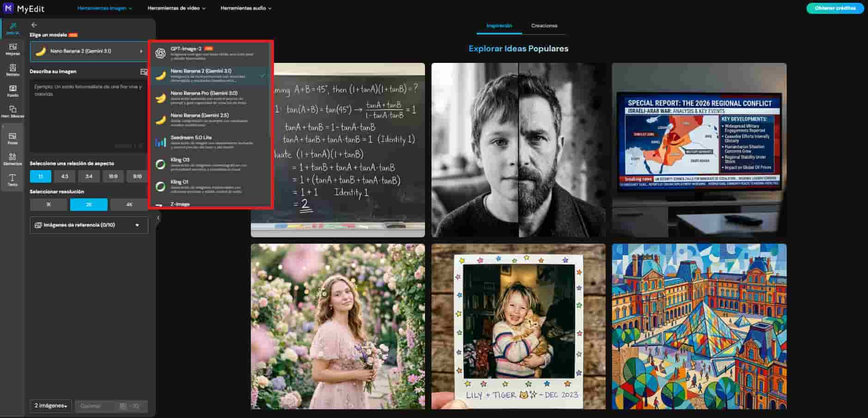Open the Fondo tool in the sidebar

(x=13, y=91)
